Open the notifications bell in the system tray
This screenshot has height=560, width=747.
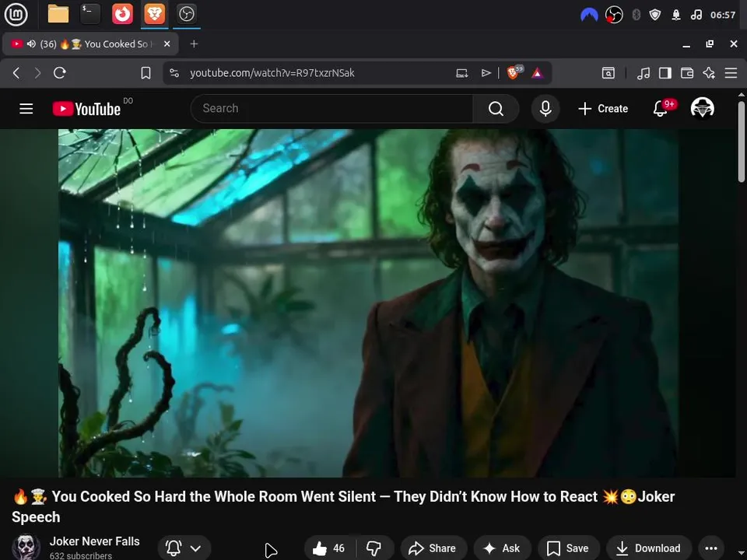point(676,15)
